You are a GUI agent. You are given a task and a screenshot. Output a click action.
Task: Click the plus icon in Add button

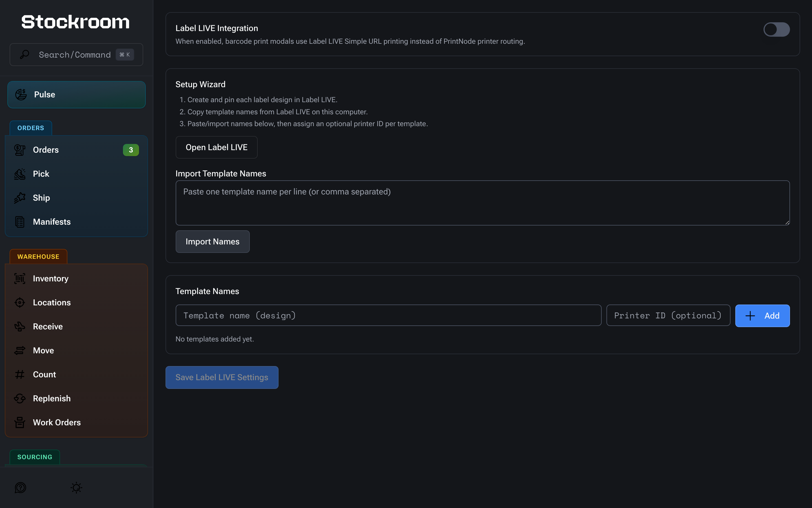(x=750, y=316)
